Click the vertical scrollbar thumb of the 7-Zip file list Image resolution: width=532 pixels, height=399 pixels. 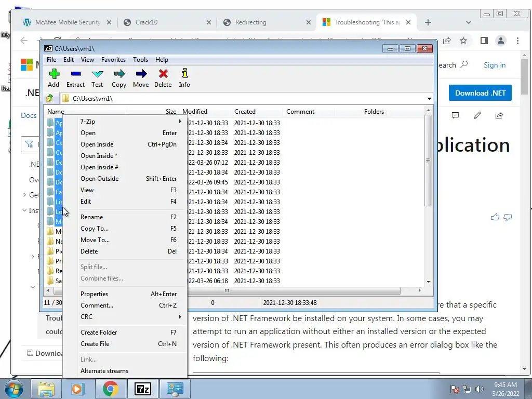pos(428,161)
